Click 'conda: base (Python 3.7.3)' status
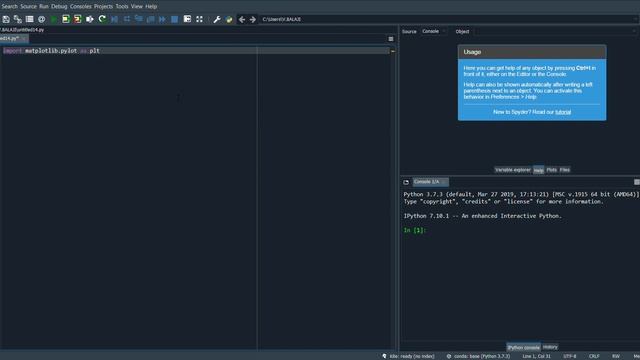Image resolution: width=640 pixels, height=360 pixels. tap(482, 356)
